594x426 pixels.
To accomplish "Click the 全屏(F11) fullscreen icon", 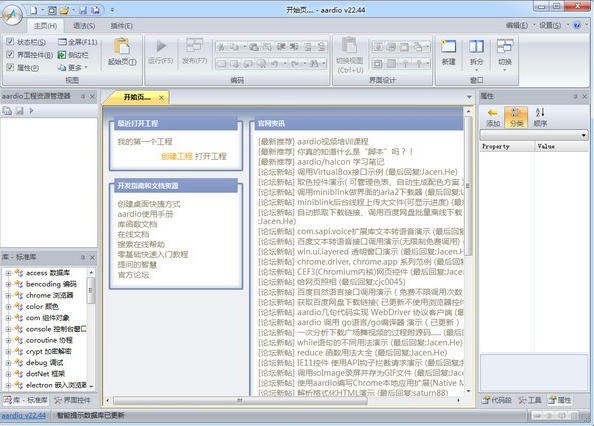I will [x=62, y=42].
